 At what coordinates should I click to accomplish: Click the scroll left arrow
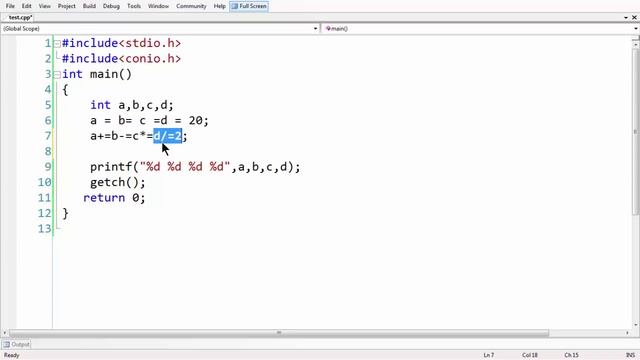(x=4, y=333)
